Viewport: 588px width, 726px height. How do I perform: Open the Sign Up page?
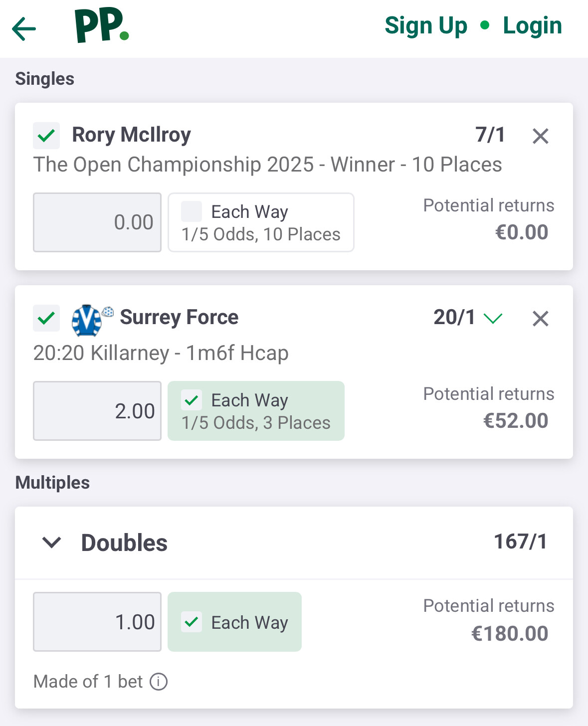[x=426, y=26]
